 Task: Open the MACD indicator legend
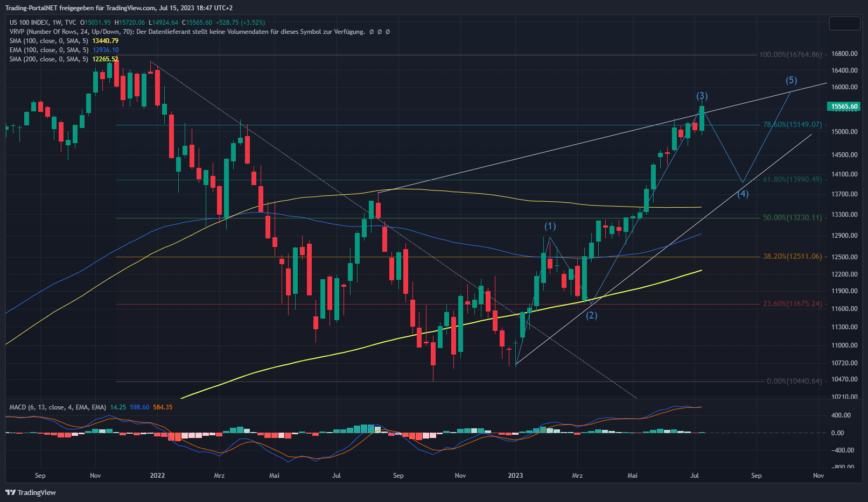57,407
